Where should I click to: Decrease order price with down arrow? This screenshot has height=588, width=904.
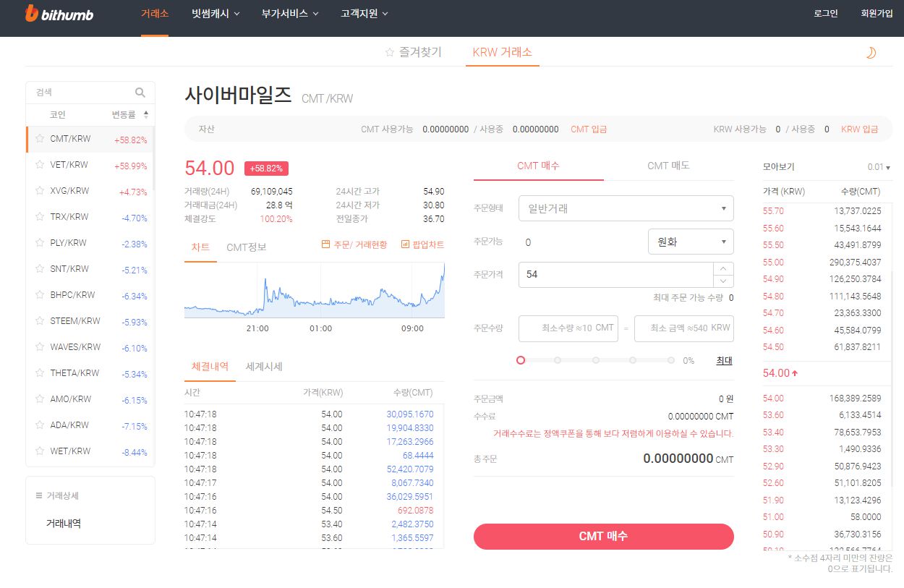tap(723, 281)
